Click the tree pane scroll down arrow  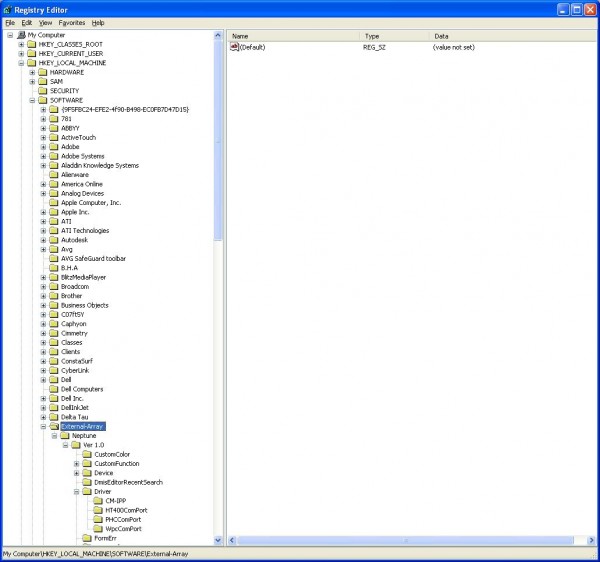click(x=218, y=540)
